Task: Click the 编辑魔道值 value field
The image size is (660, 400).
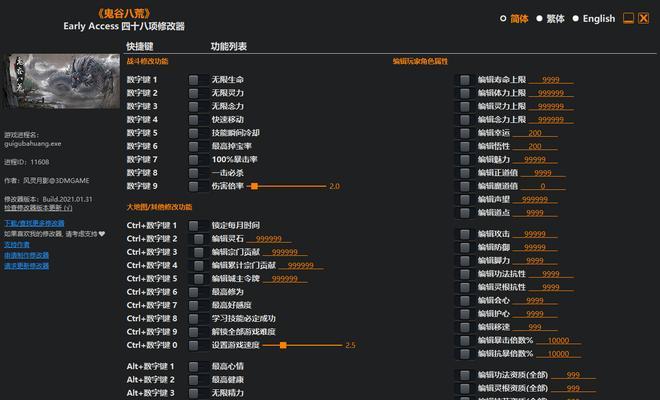Action: (x=543, y=186)
